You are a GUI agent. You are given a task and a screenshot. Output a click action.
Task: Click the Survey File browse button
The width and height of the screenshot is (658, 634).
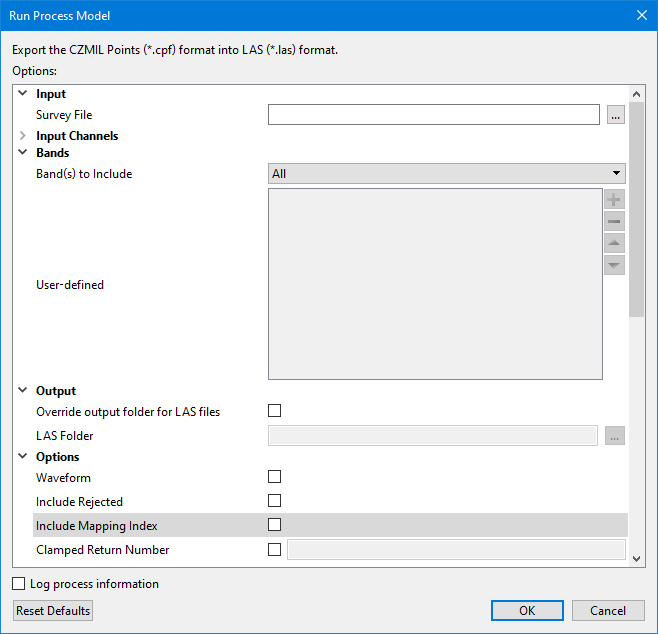(616, 115)
